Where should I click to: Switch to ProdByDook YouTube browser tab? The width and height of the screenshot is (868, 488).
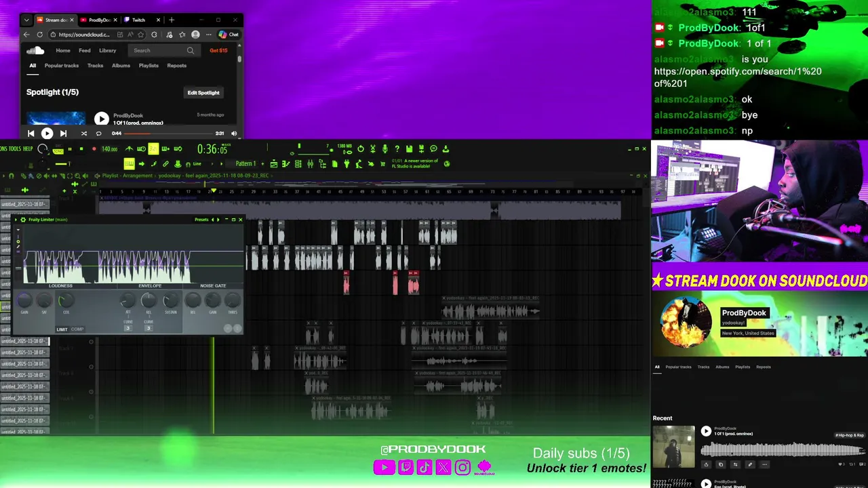[100, 20]
